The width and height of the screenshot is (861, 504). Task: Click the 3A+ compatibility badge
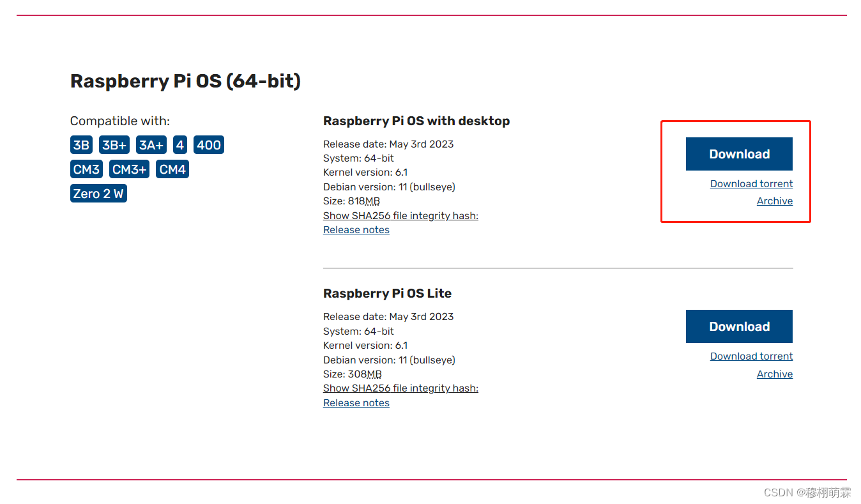[151, 145]
